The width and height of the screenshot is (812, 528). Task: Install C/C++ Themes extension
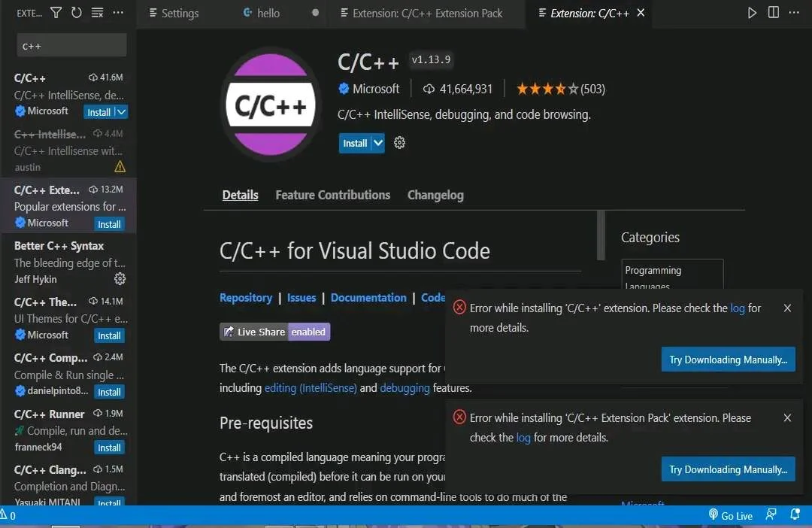tap(109, 335)
